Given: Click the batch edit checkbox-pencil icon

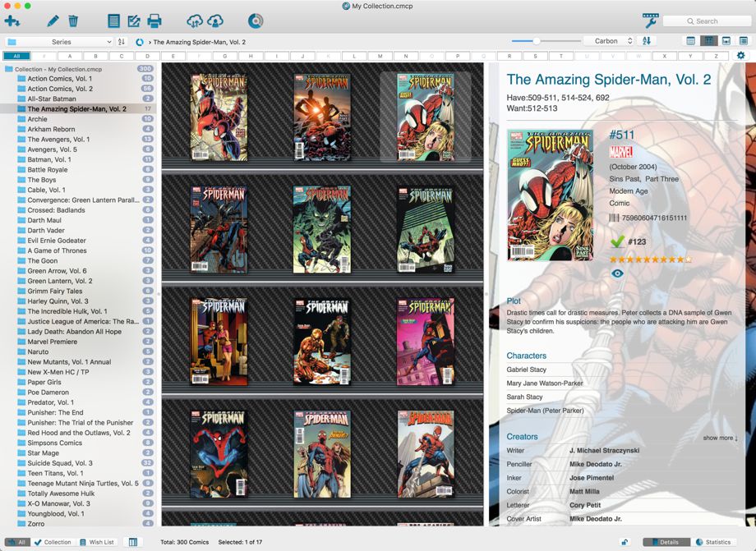Looking at the screenshot, I should pos(134,21).
